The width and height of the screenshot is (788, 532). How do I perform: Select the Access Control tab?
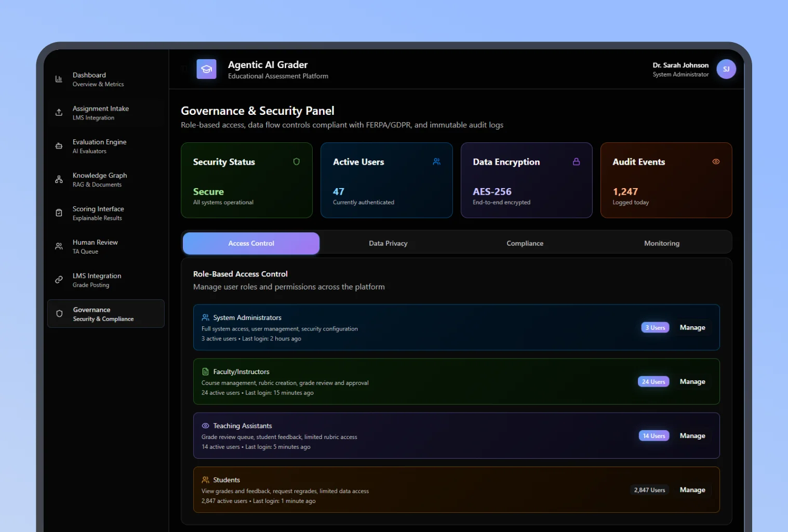click(251, 243)
